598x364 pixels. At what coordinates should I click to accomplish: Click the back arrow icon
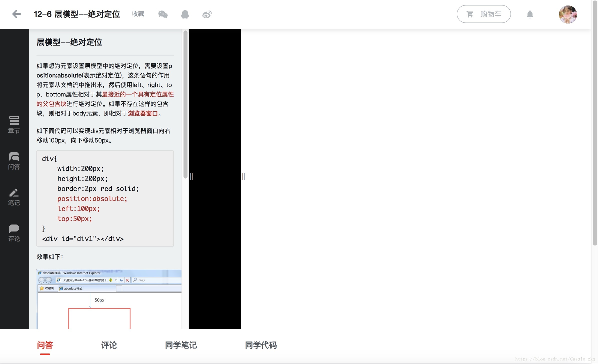click(x=16, y=14)
